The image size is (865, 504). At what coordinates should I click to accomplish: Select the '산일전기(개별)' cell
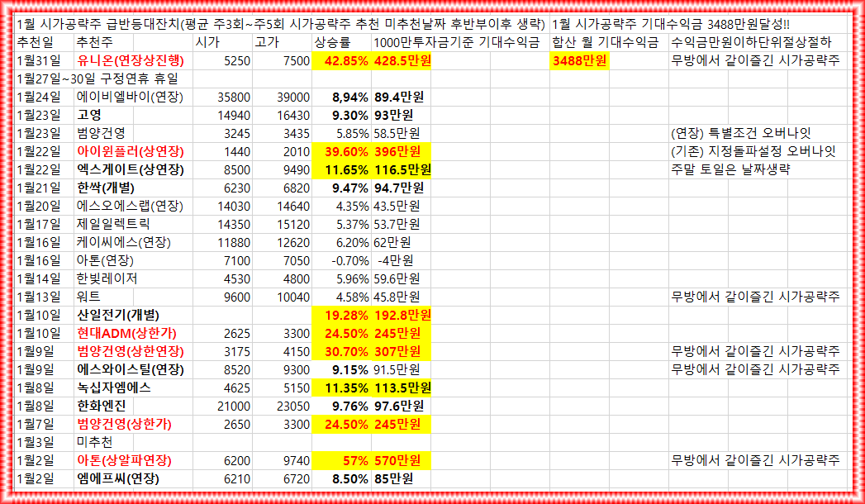coord(119,316)
